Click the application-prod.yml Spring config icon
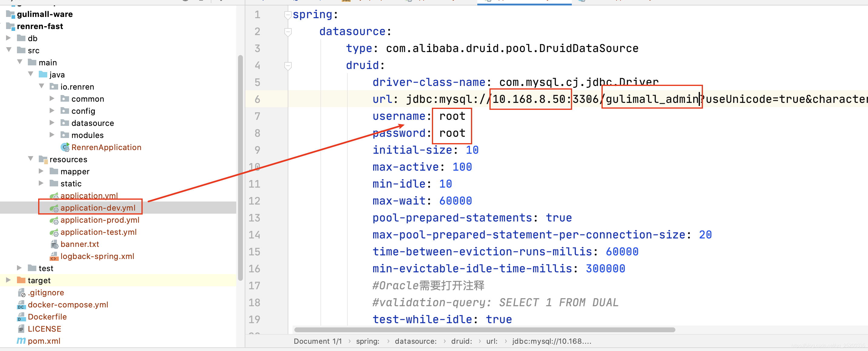This screenshot has width=868, height=351. (x=54, y=220)
